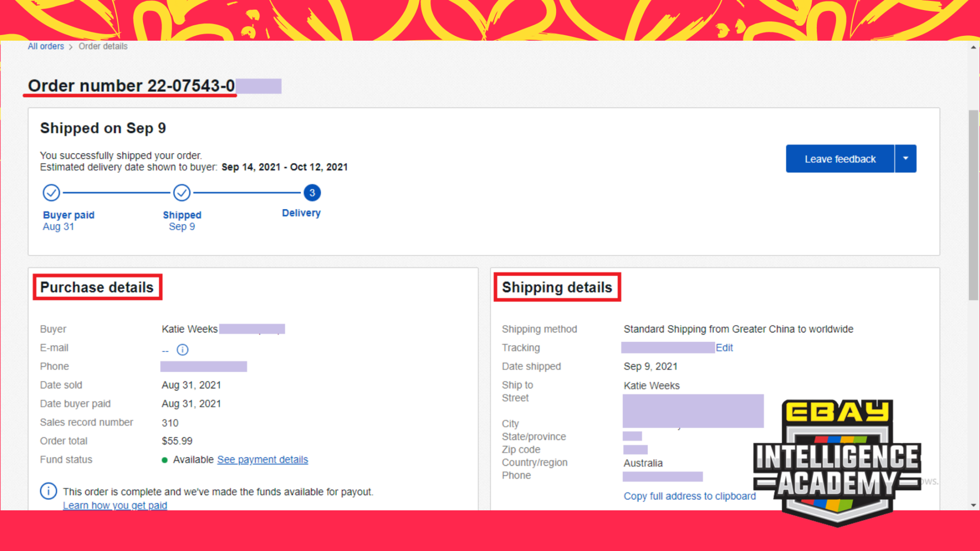
Task: Expand the Leave feedback dropdown arrow
Action: [x=905, y=158]
